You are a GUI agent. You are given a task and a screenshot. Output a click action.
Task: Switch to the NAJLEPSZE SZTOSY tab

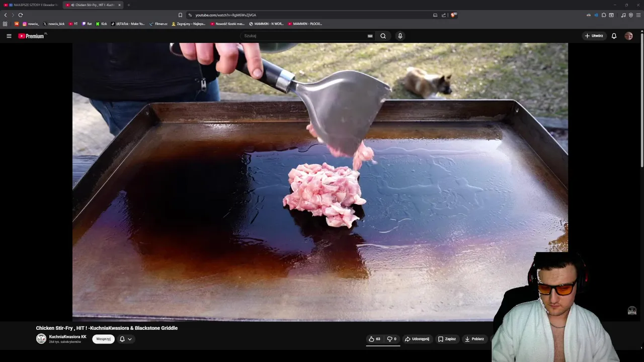click(31, 5)
